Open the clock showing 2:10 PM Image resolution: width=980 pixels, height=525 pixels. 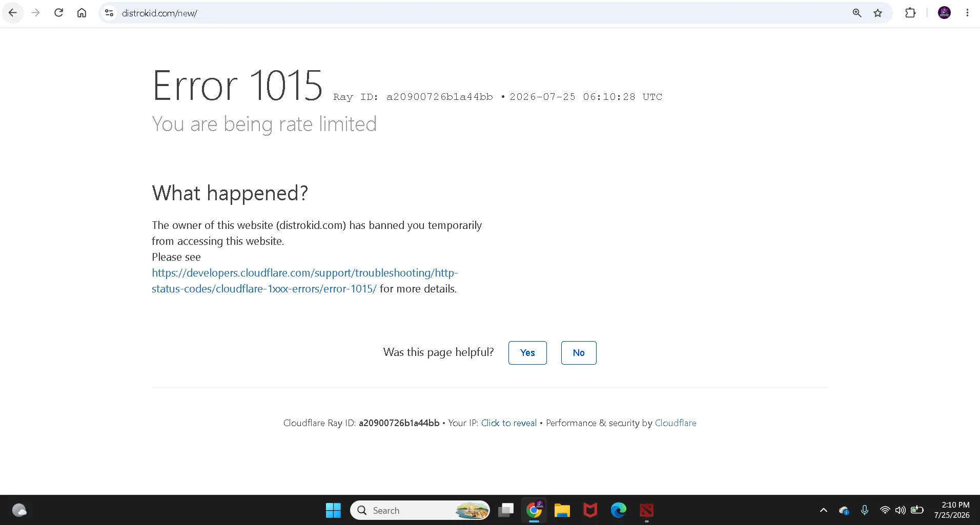click(x=952, y=510)
